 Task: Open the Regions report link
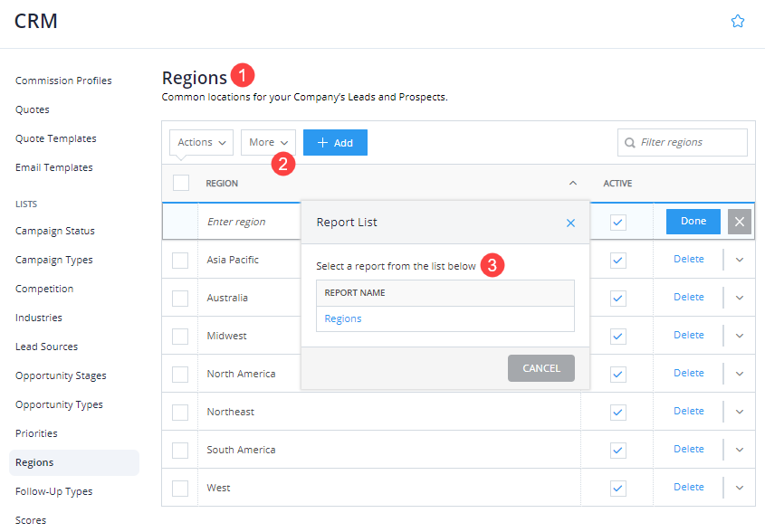pyautogui.click(x=343, y=318)
